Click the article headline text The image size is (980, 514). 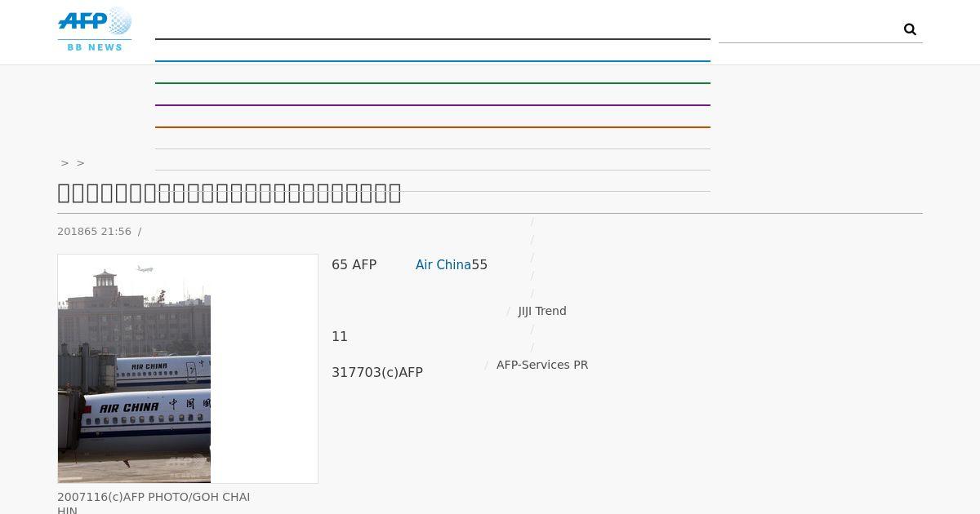click(229, 193)
